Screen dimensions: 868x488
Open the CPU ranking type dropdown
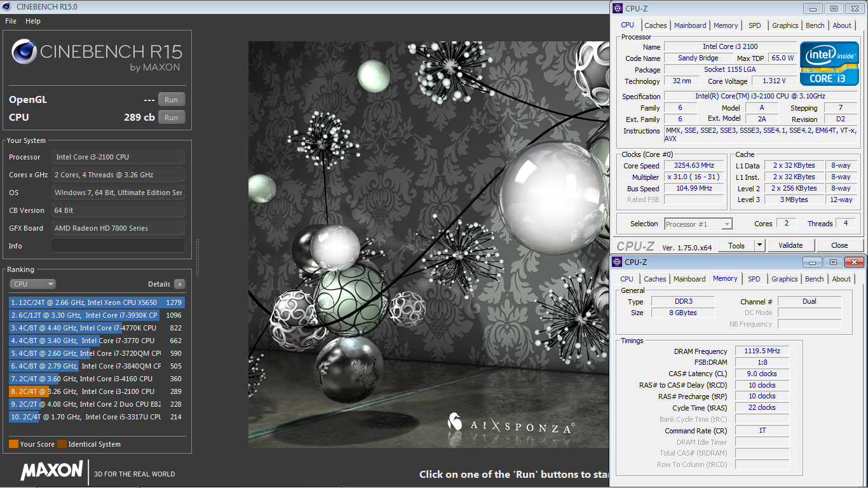click(33, 284)
